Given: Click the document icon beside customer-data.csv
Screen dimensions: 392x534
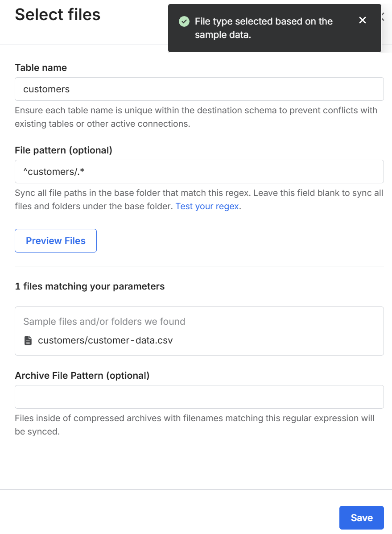Looking at the screenshot, I should point(28,341).
